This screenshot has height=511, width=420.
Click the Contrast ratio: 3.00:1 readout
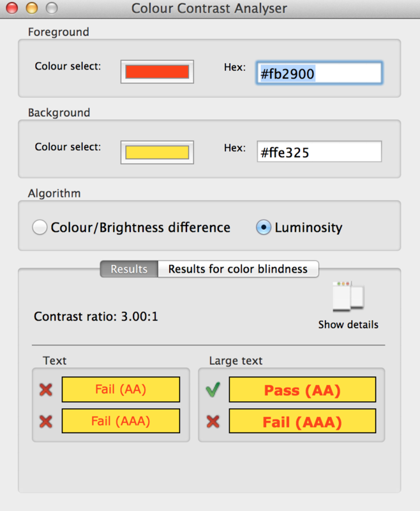pyautogui.click(x=96, y=316)
